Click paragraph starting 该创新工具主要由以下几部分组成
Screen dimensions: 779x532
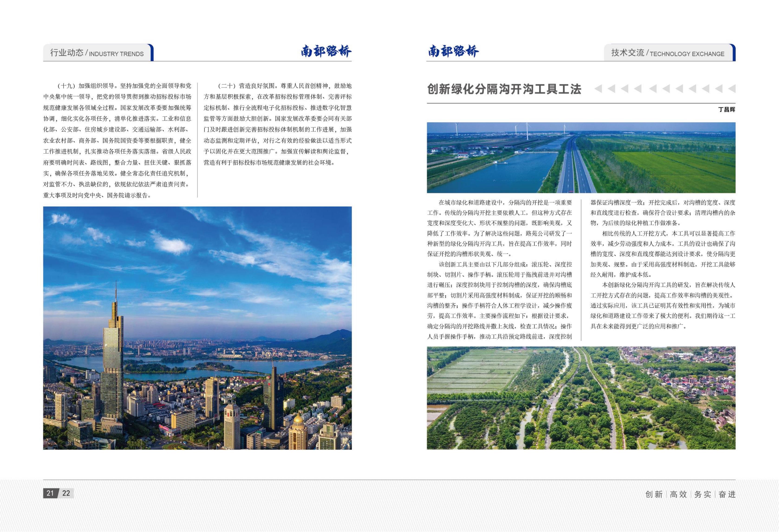[x=499, y=301]
